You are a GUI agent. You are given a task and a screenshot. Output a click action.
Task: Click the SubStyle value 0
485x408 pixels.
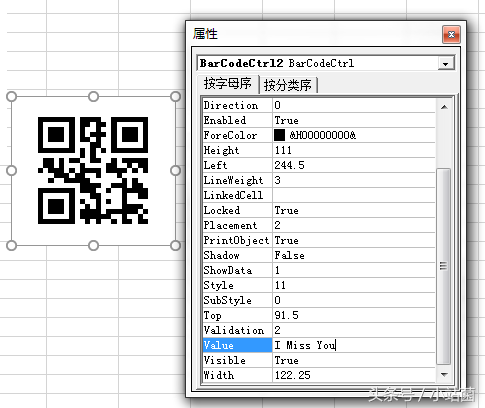click(x=354, y=300)
